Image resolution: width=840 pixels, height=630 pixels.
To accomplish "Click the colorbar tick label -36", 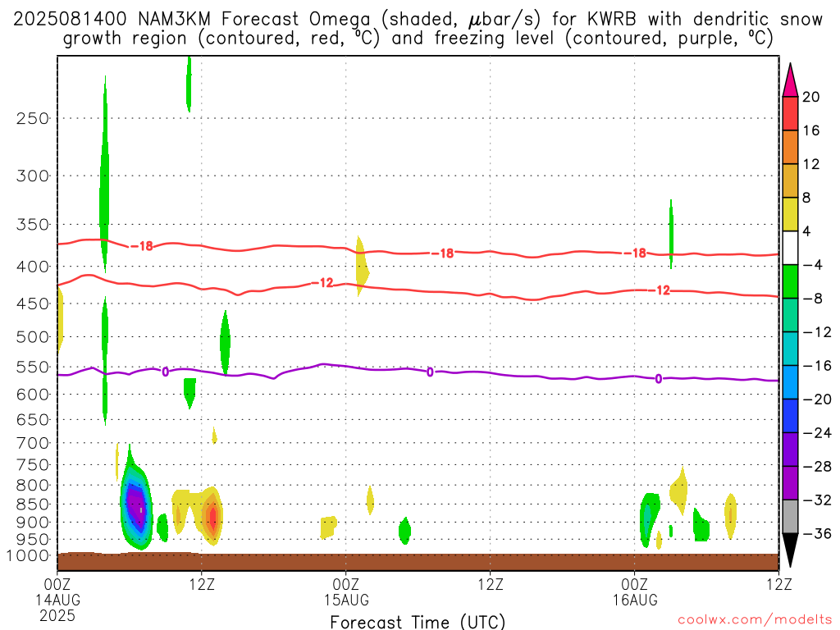I will tap(817, 533).
